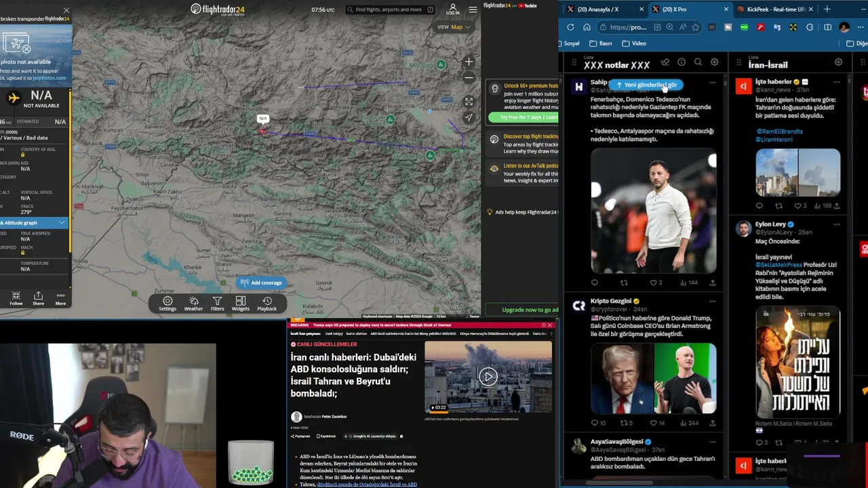Open flight Playback mode
Viewport: 868px width, 488px height.
[x=267, y=304]
